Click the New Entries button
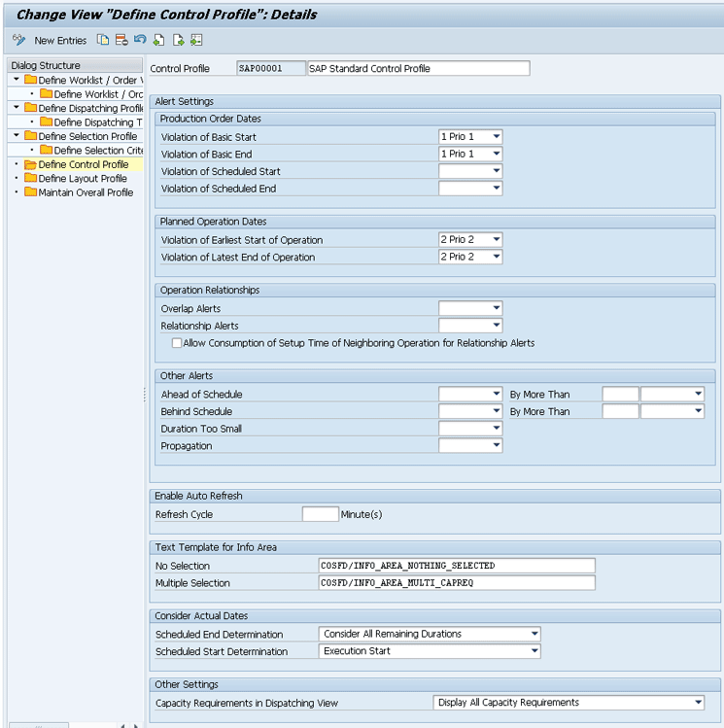The image size is (724, 728). point(60,40)
